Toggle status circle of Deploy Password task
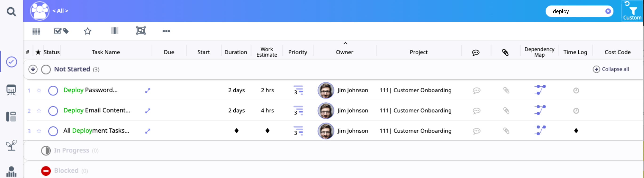Image resolution: width=644 pixels, height=178 pixels. click(x=53, y=90)
